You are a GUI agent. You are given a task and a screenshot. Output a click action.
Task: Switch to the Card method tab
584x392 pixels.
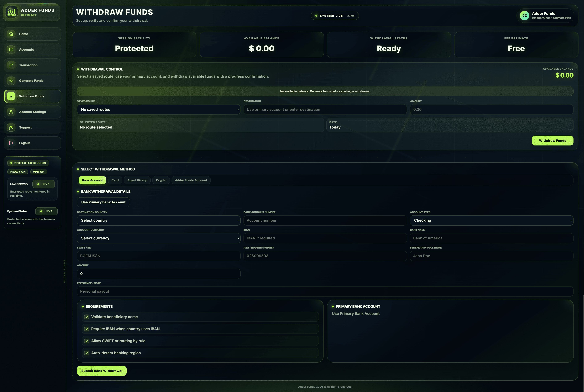[x=115, y=180]
